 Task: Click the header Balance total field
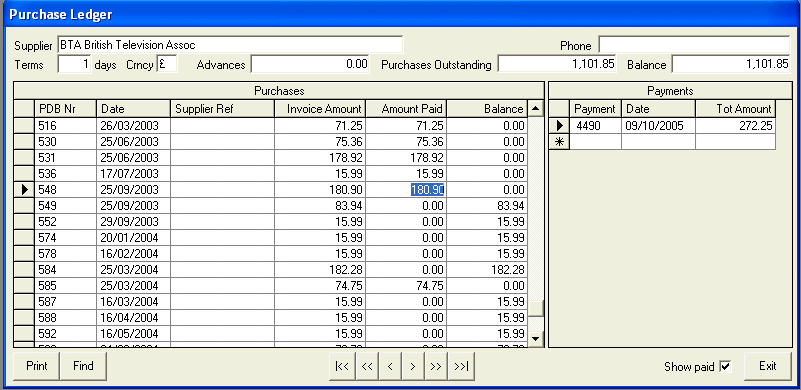click(731, 64)
